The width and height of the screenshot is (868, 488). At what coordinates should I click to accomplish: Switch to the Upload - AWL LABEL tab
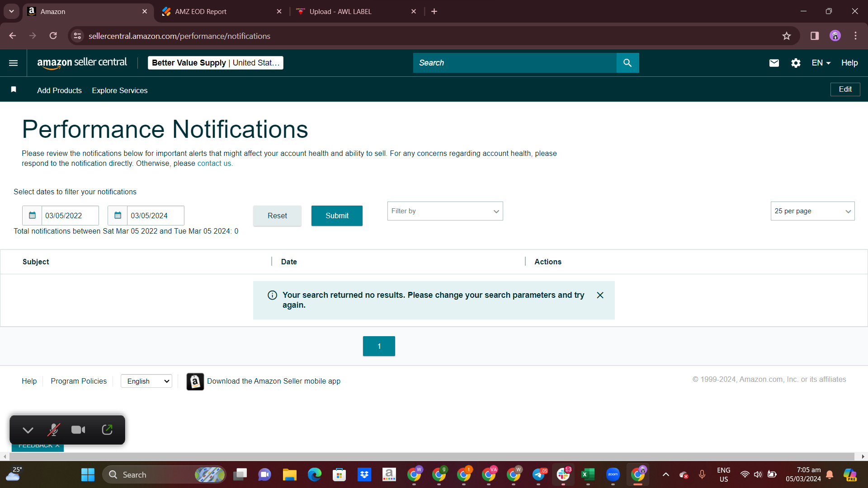tap(356, 11)
